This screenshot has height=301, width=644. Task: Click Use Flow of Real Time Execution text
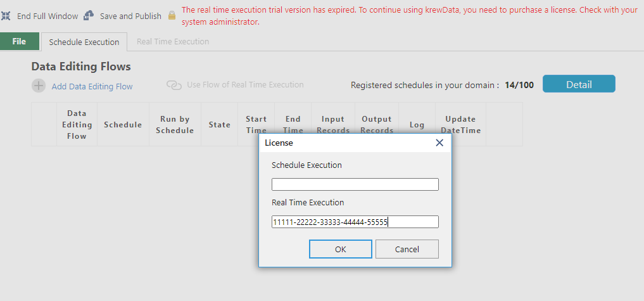pos(245,85)
